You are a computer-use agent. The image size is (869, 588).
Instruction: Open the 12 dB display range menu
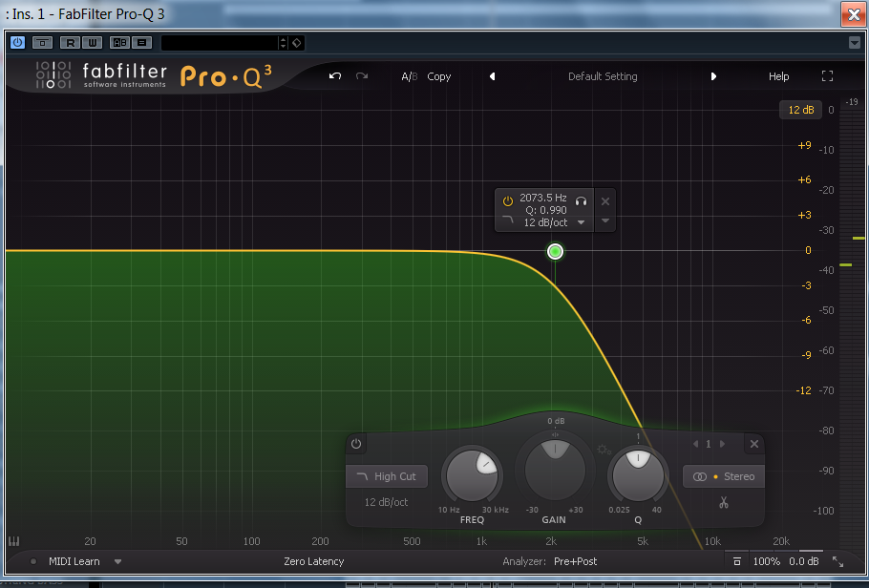(x=801, y=110)
